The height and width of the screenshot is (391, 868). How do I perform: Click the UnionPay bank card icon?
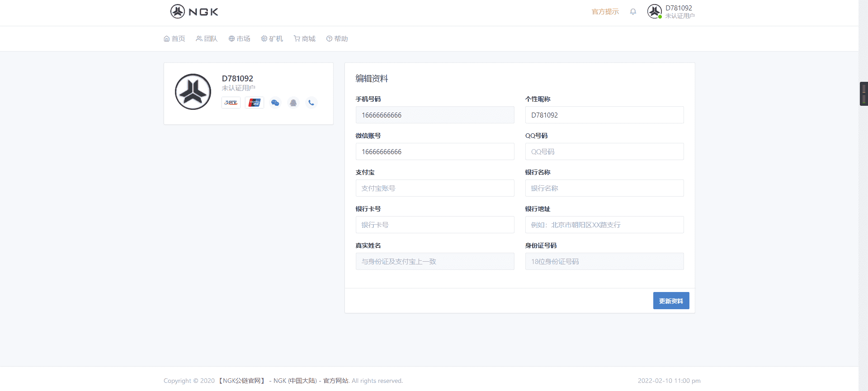(x=255, y=103)
